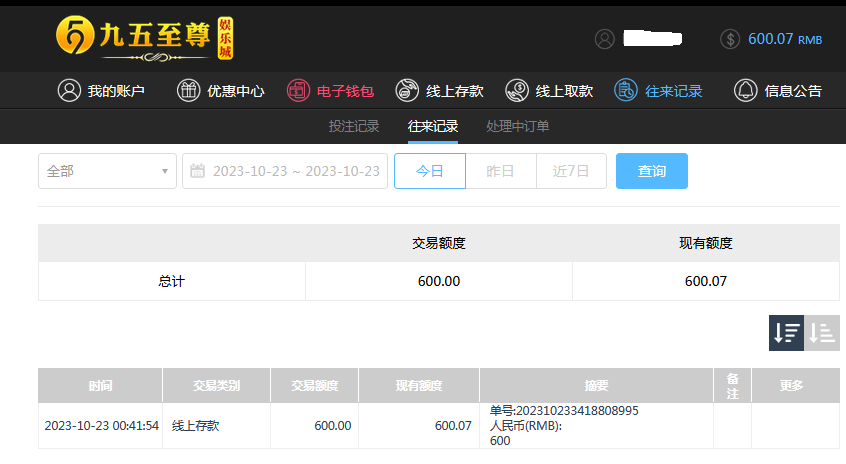Click the 线上存款 deposit icon
The width and height of the screenshot is (846, 464).
(407, 90)
